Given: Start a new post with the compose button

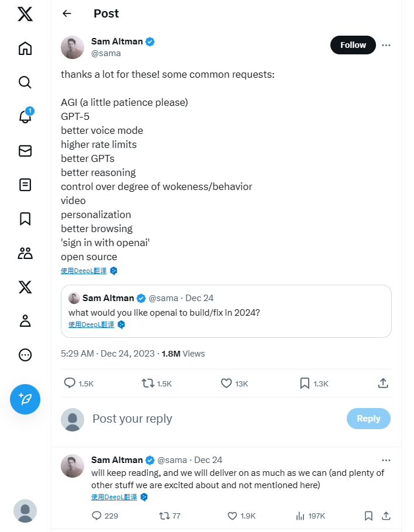Looking at the screenshot, I should (25, 399).
